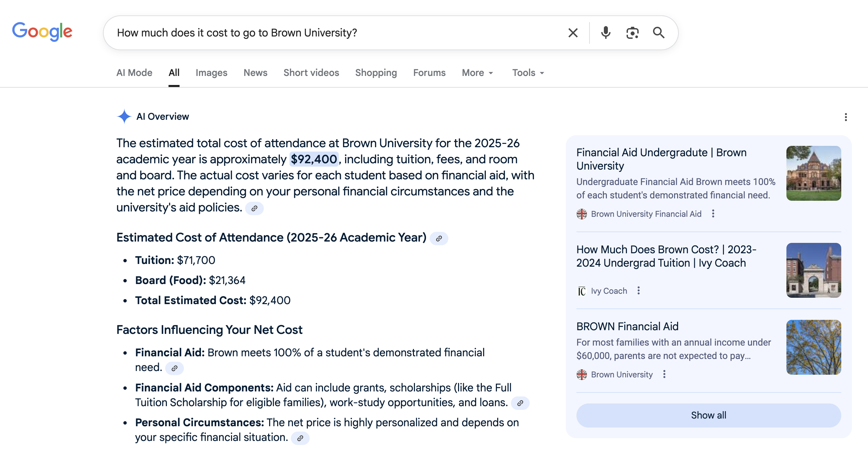The image size is (868, 457).
Task: Click source link icon after 'financial need.'
Action: coord(174,368)
